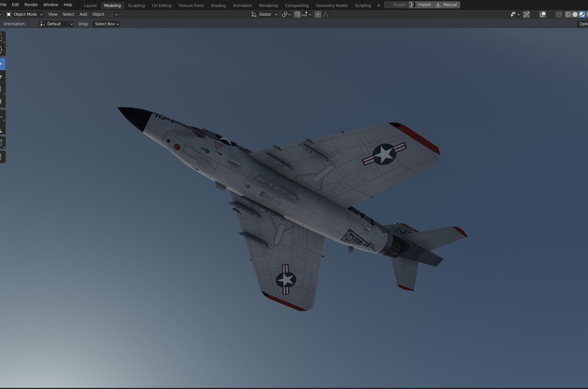Open the File menu

point(3,5)
